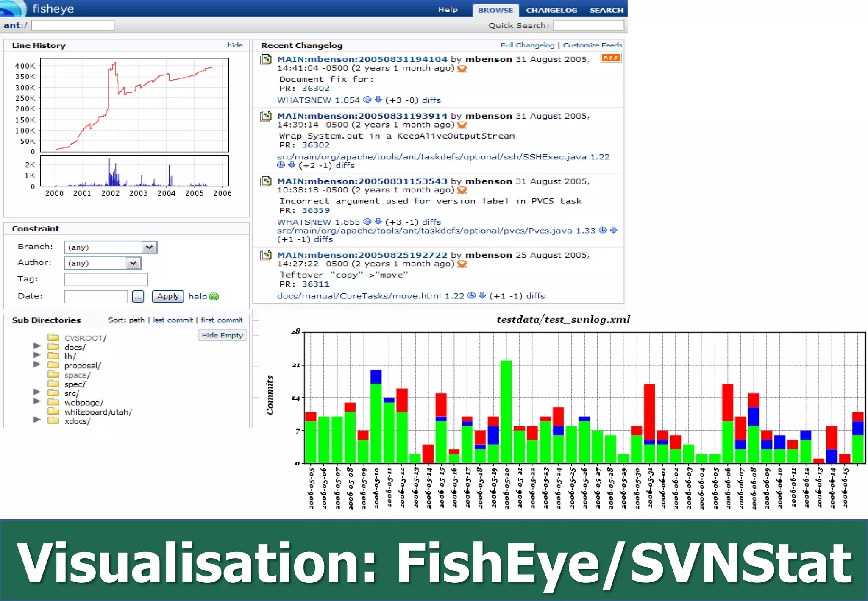Open the Branch dropdown
868x601 pixels.
149,247
